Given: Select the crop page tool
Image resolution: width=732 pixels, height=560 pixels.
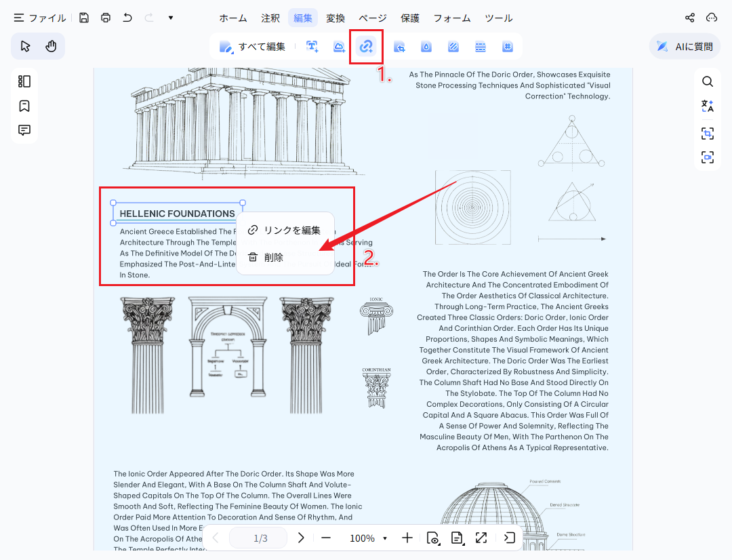Looking at the screenshot, I should pyautogui.click(x=399, y=46).
